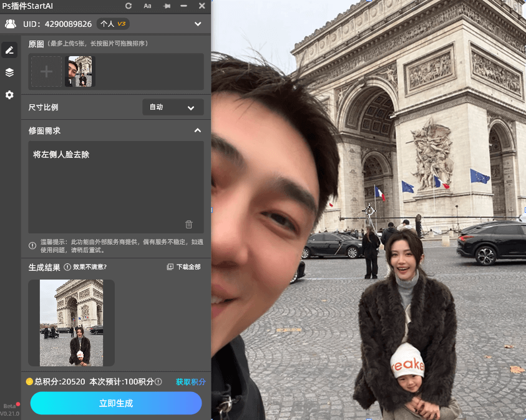This screenshot has height=420, width=526.
Task: Open the settings gear in the sidebar
Action: coord(9,95)
